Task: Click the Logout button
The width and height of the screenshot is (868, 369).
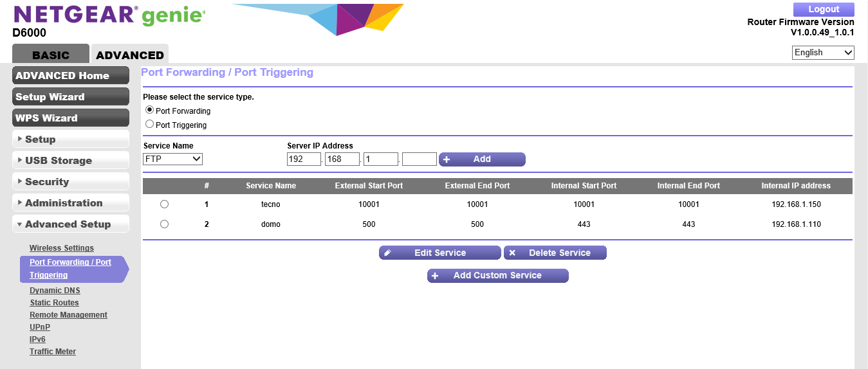Action: (x=824, y=10)
